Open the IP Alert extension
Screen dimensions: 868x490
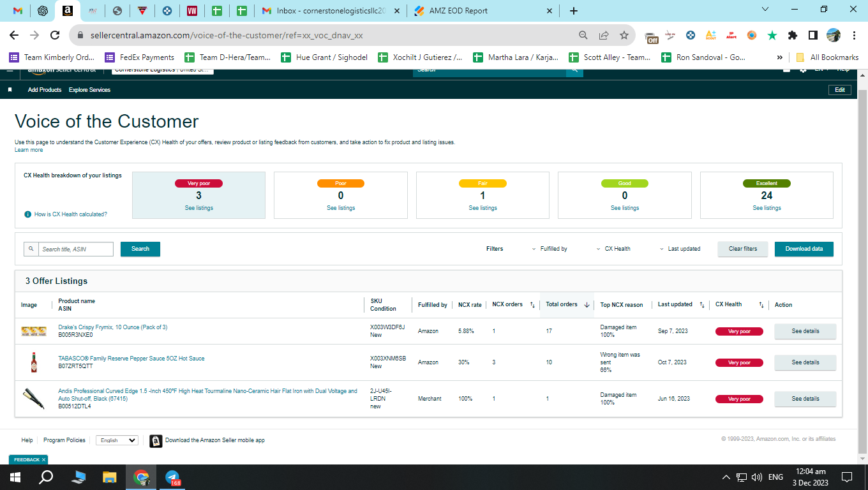click(x=731, y=35)
